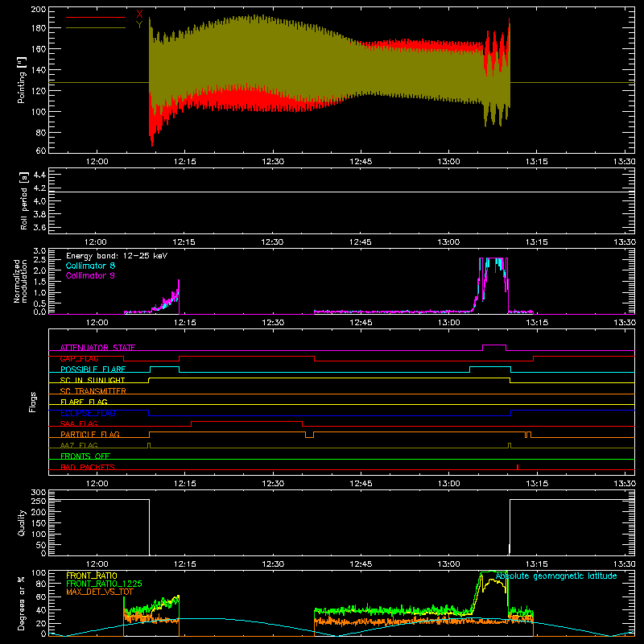Click the 3.6 tick on Roll period axis
Screen dimensions: 644x644
(39, 227)
